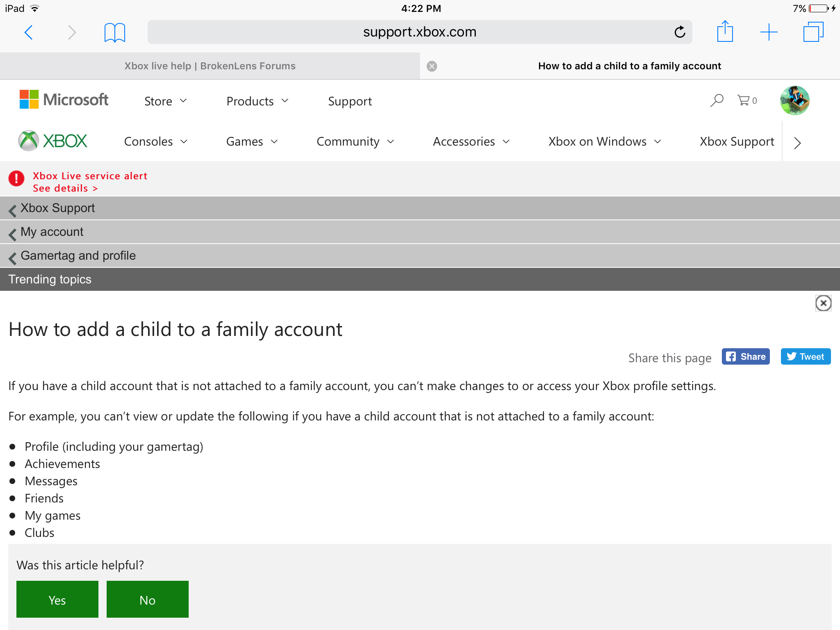Open Xbox Live service alert link
This screenshot has height=630, width=840.
click(x=90, y=176)
